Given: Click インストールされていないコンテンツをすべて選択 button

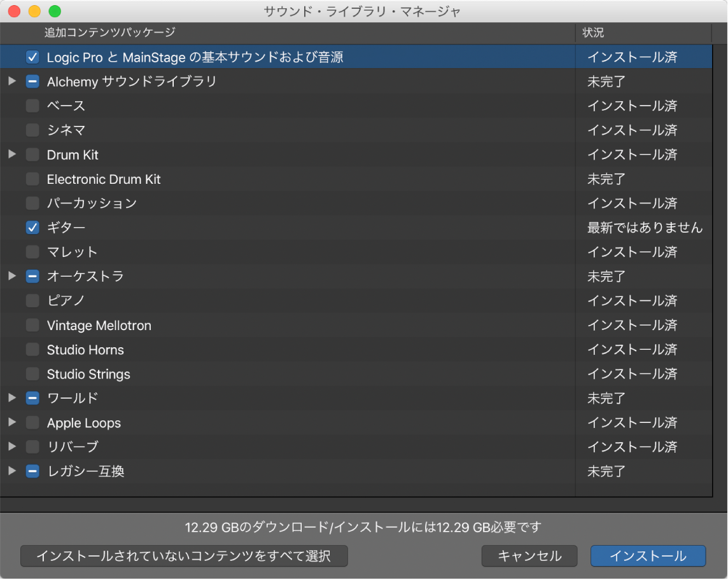Looking at the screenshot, I should coord(184,556).
